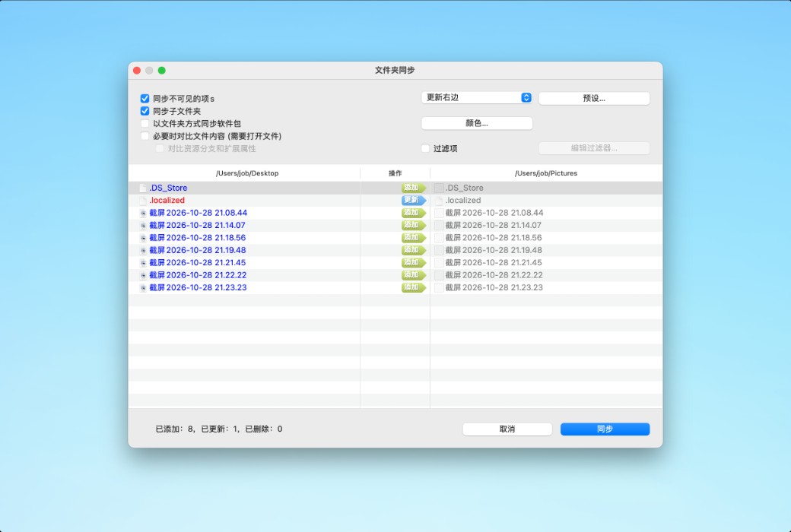
Task: Select blue 截屏 2026-10-28 21.21.45 filename
Action: coord(197,263)
